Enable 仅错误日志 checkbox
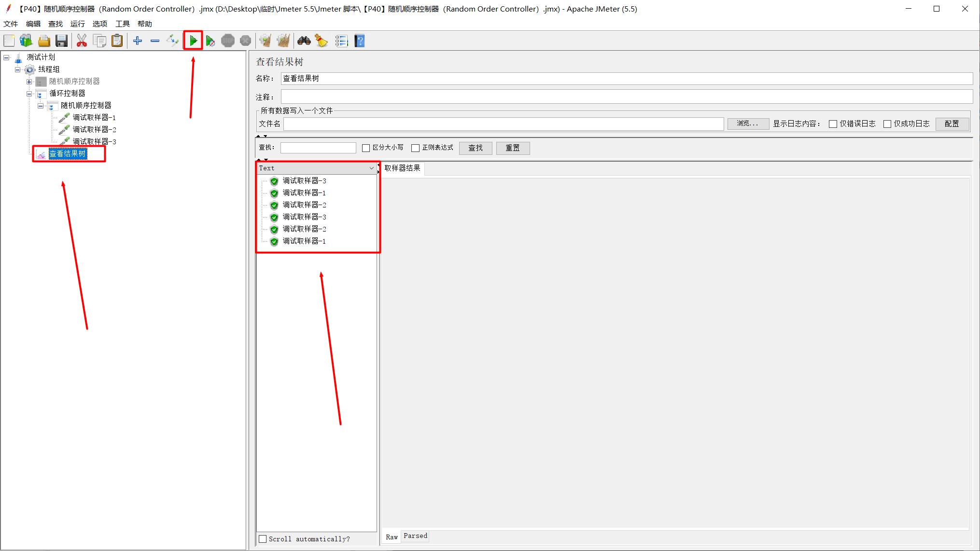 click(833, 124)
